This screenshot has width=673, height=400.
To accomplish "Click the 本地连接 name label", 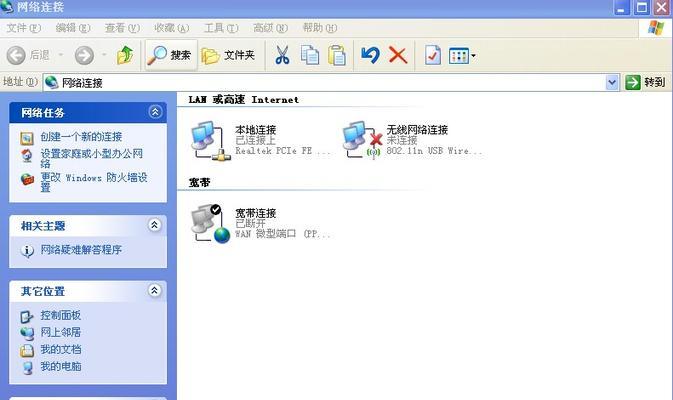I will coord(255,130).
